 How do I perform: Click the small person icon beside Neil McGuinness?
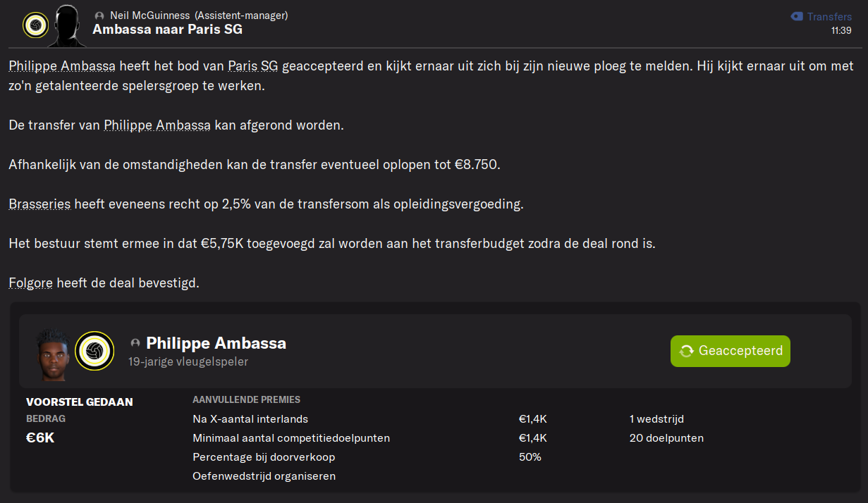pyautogui.click(x=99, y=15)
